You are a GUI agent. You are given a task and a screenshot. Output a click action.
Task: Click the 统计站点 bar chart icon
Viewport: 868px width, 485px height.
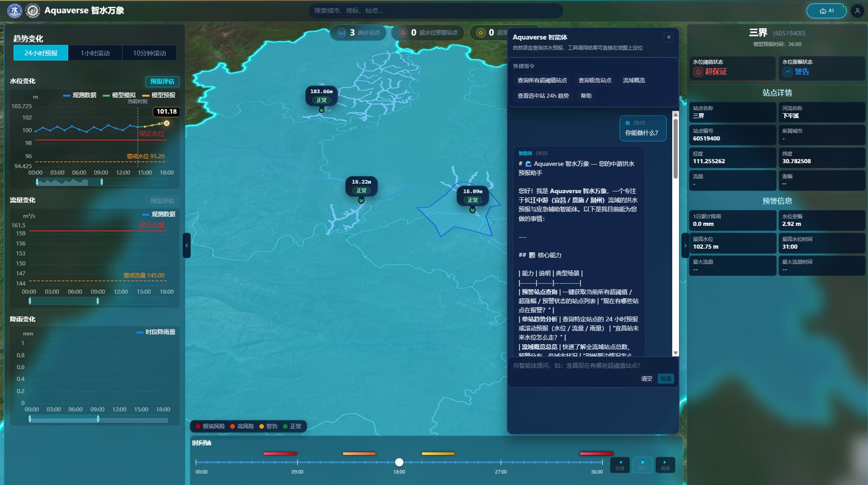pyautogui.click(x=342, y=33)
